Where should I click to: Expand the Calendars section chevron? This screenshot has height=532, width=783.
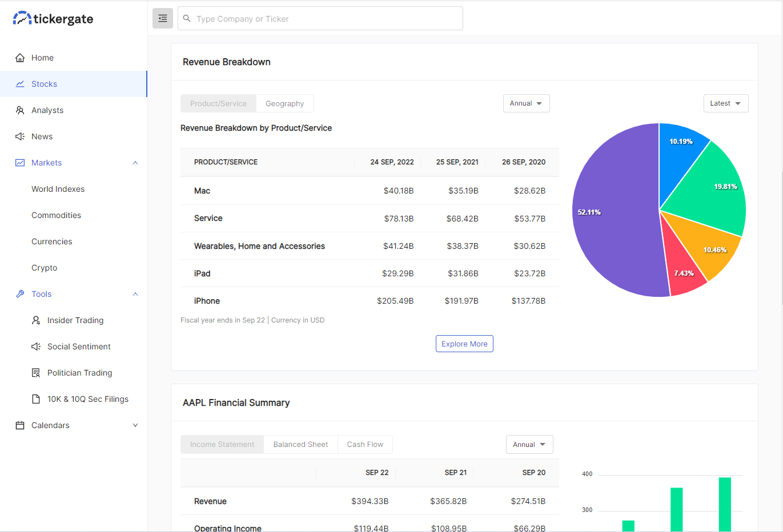coord(135,425)
